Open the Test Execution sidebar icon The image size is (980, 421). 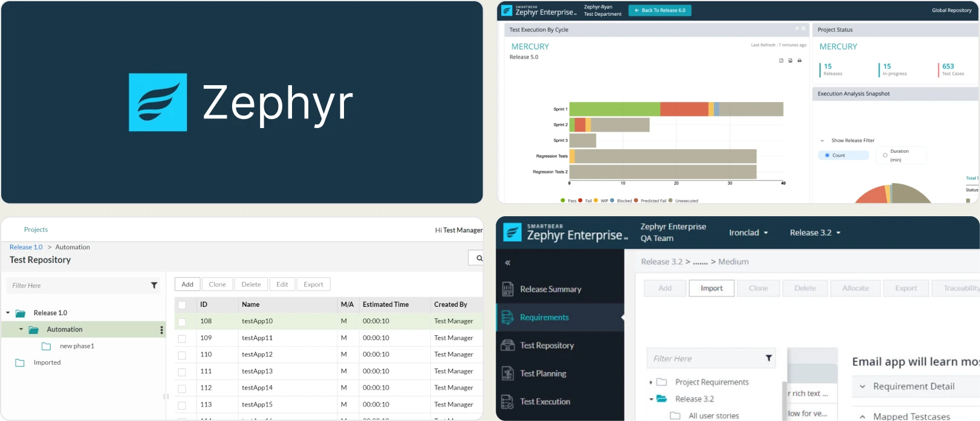point(508,402)
